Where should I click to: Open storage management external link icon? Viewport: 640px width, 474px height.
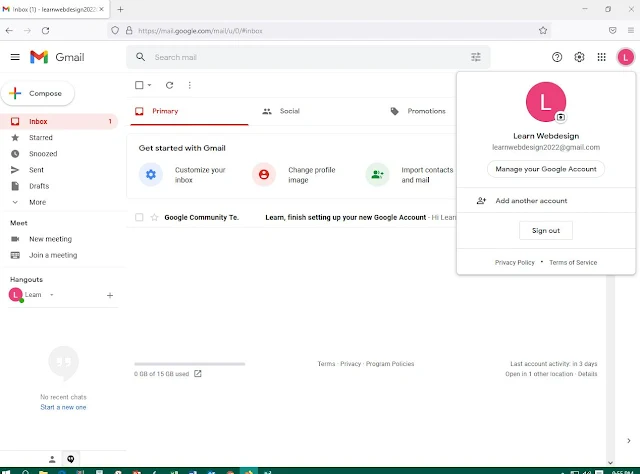pos(198,374)
